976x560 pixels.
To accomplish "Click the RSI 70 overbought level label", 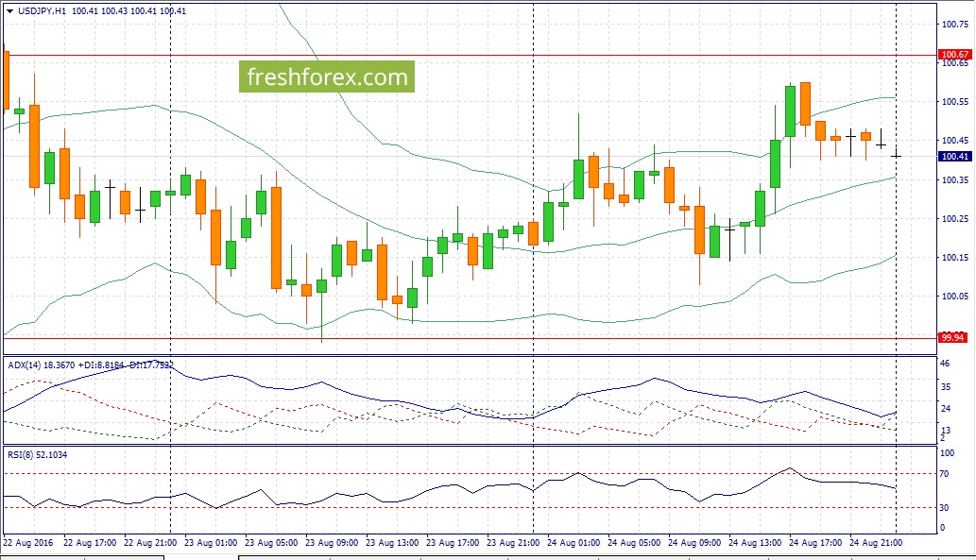I will [944, 474].
